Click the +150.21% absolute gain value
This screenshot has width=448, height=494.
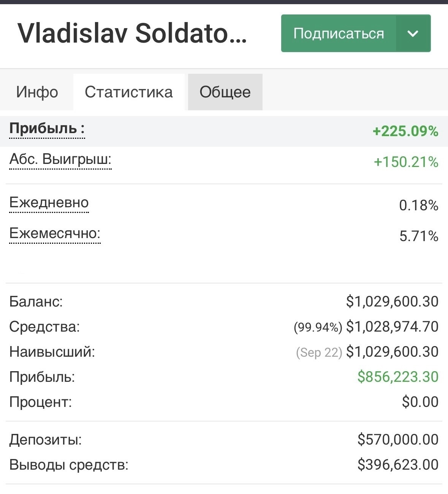[x=406, y=162]
